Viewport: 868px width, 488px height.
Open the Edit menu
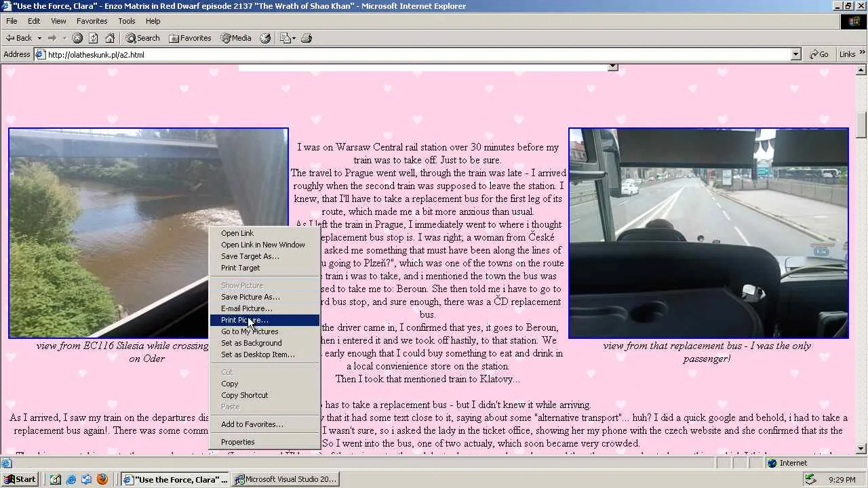[34, 21]
